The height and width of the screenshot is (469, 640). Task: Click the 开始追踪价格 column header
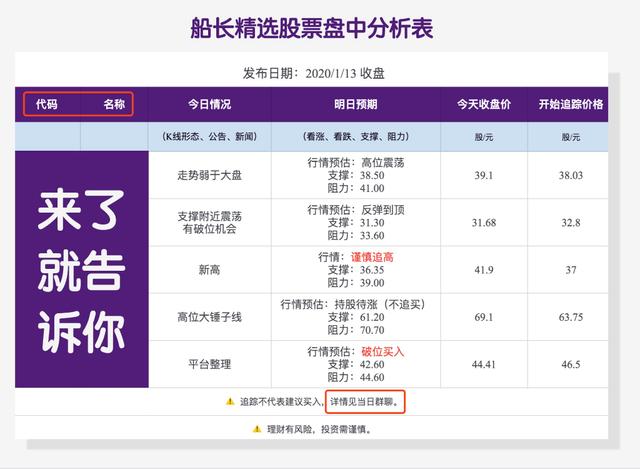(571, 104)
